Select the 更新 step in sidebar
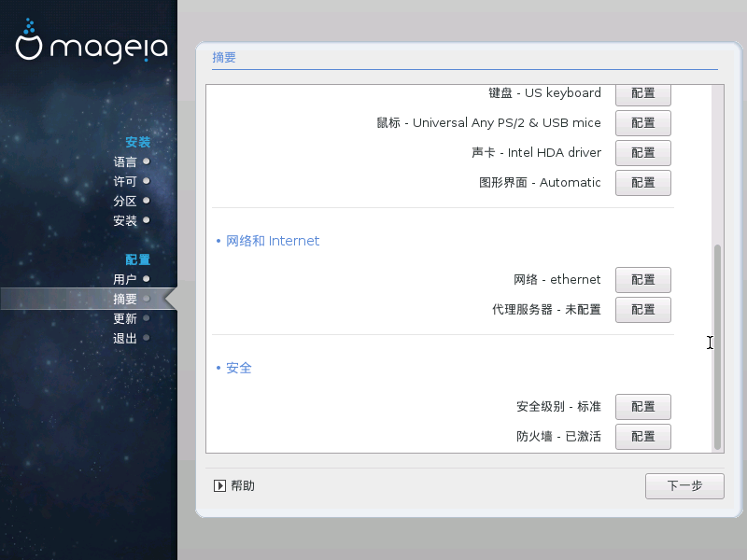This screenshot has height=560, width=747. 125,318
